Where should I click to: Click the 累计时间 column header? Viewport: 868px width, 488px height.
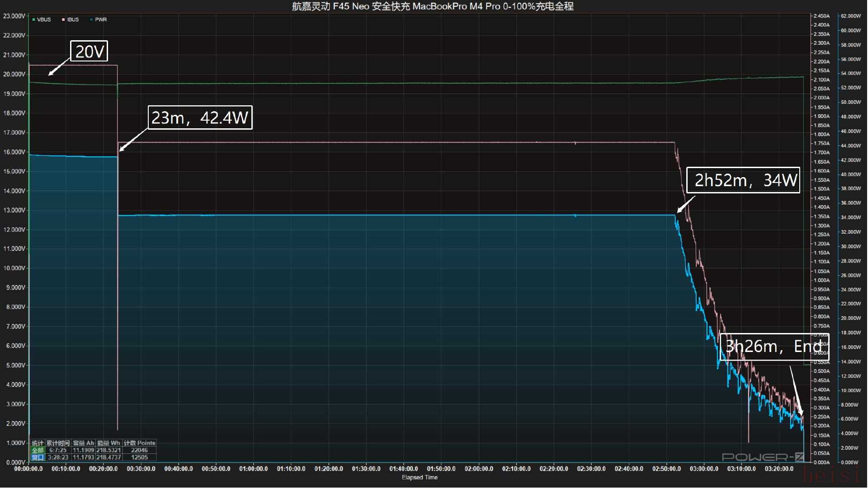coord(58,443)
